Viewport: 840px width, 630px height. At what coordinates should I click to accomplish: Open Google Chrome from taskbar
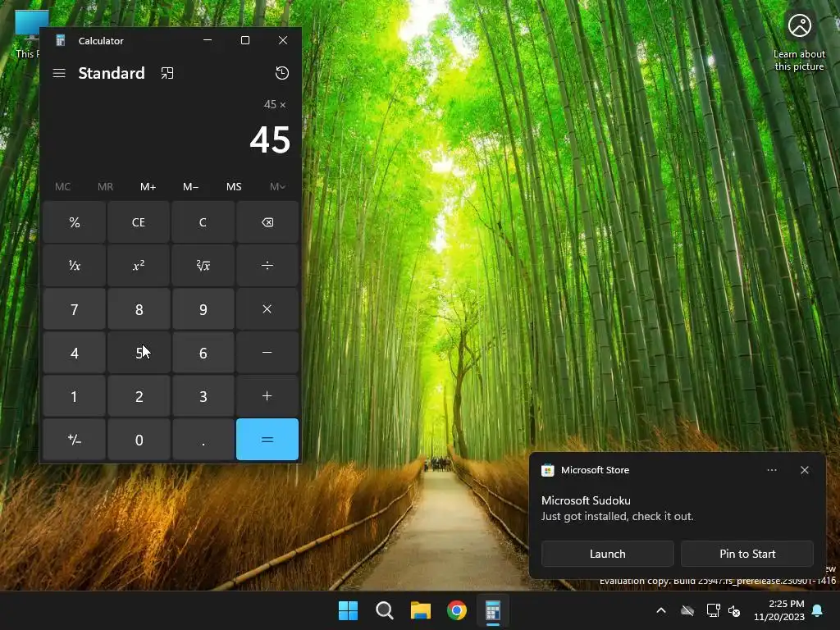pyautogui.click(x=457, y=610)
